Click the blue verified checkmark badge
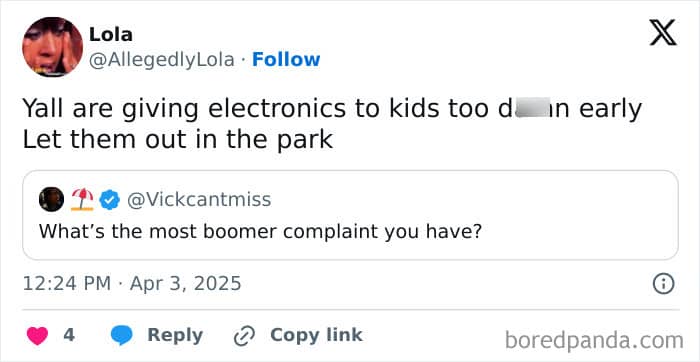Image resolution: width=700 pixels, height=362 pixels. (109, 200)
